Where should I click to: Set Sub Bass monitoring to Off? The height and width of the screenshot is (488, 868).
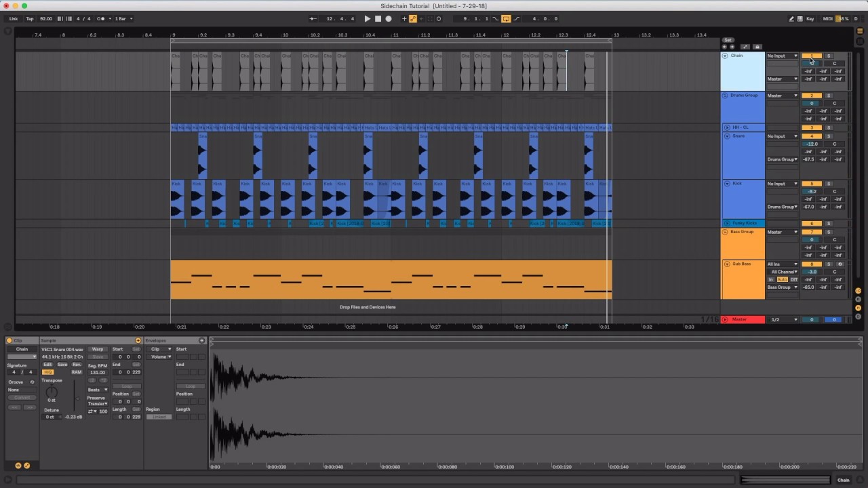[x=794, y=279]
